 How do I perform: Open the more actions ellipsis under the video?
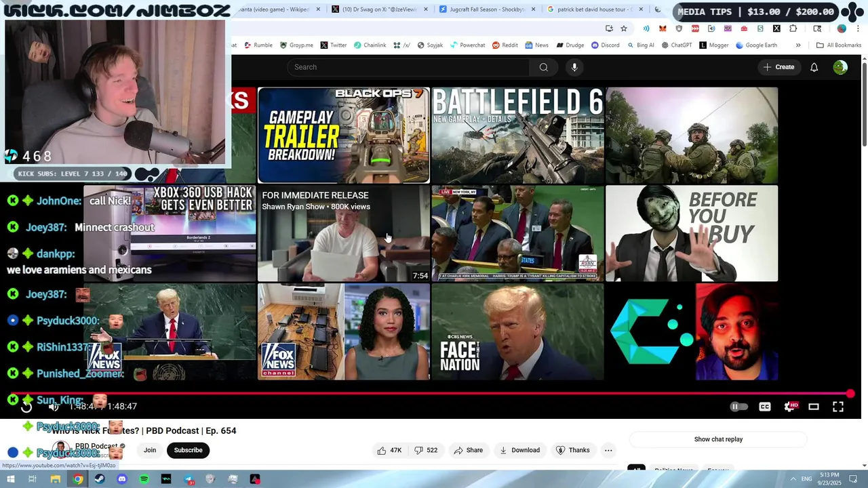tap(608, 450)
